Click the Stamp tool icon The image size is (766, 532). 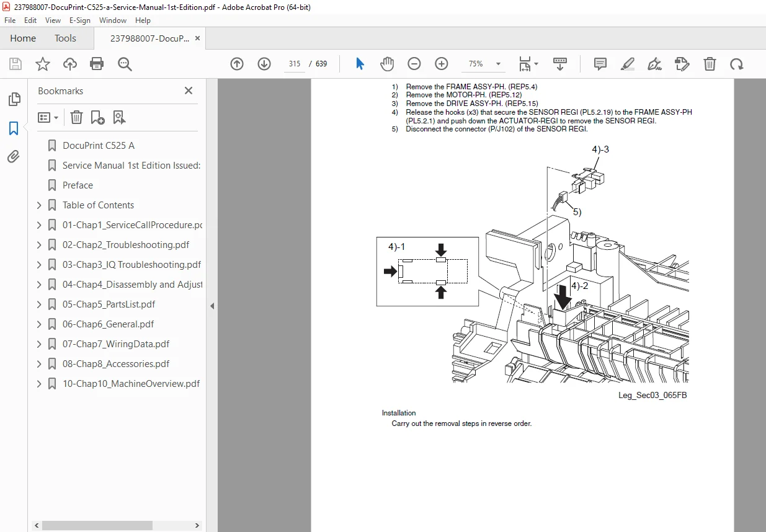pyautogui.click(x=682, y=64)
